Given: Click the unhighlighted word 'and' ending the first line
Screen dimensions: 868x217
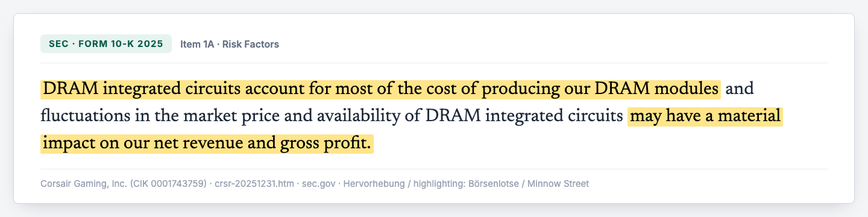Looking at the screenshot, I should coord(740,89).
